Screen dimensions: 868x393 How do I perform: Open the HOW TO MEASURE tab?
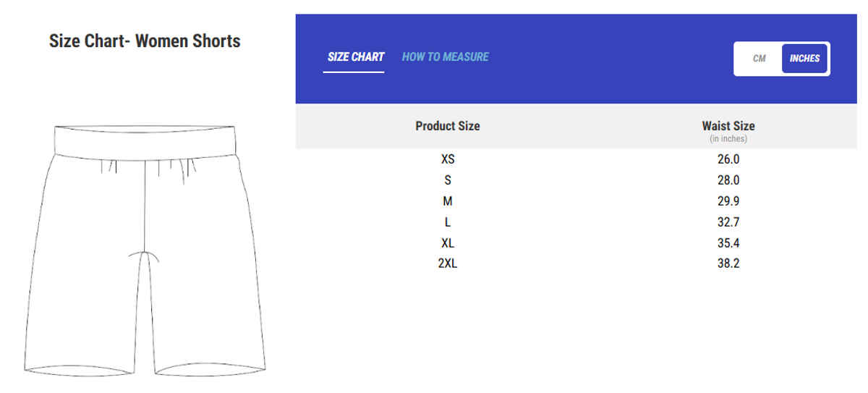tap(445, 56)
